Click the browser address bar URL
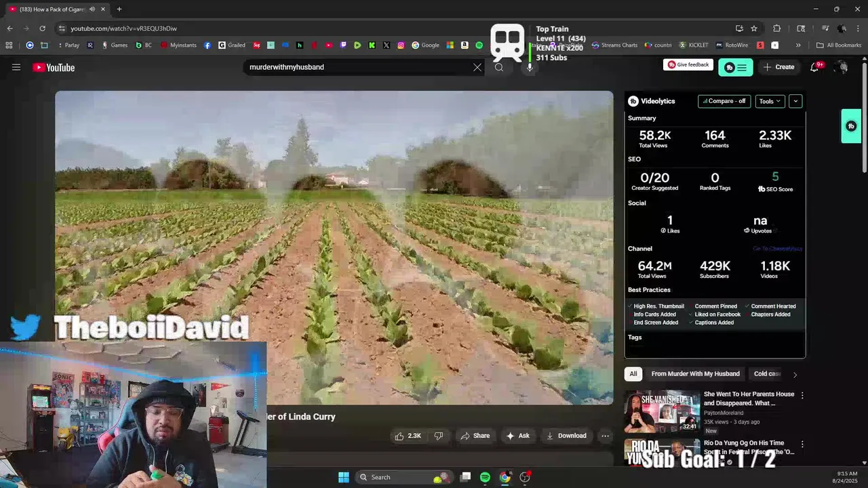Screen dimensions: 868x488 [x=123, y=28]
